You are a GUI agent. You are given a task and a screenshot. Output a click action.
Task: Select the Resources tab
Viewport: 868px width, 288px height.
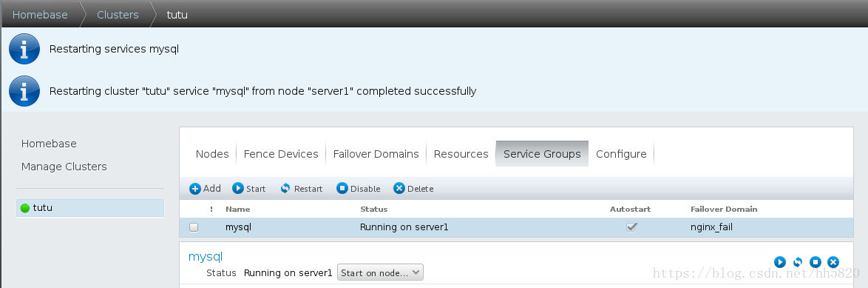[461, 154]
